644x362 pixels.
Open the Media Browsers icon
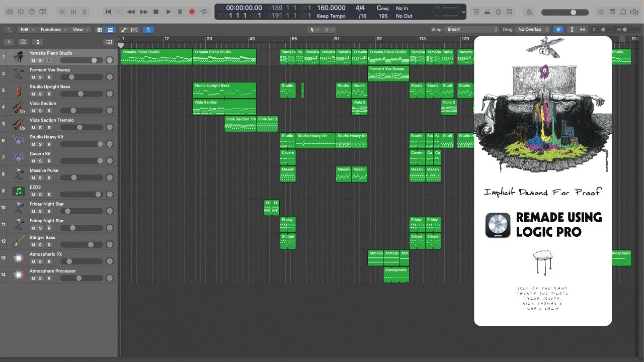(x=634, y=12)
